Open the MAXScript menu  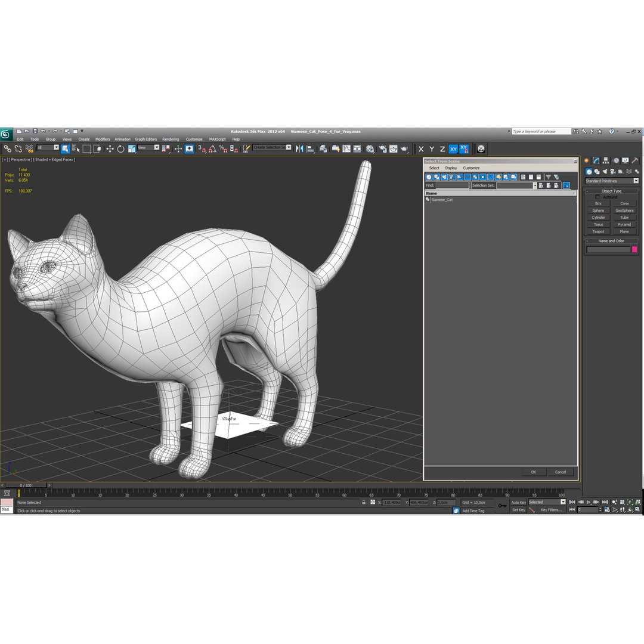point(217,139)
